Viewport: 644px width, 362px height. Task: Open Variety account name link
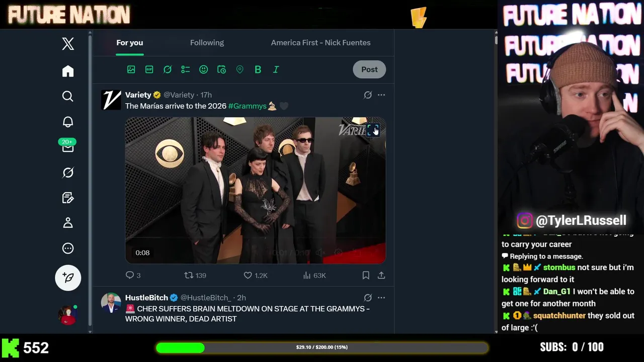[x=138, y=95]
